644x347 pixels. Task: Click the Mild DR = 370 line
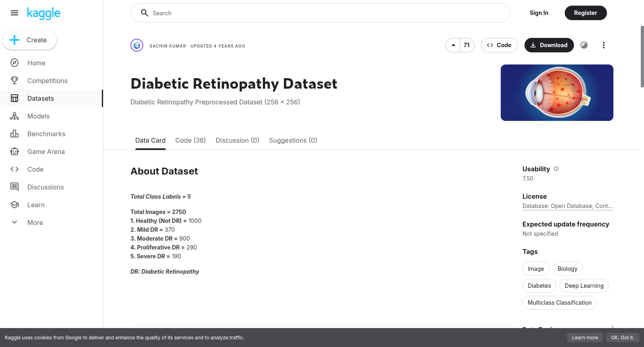point(153,230)
